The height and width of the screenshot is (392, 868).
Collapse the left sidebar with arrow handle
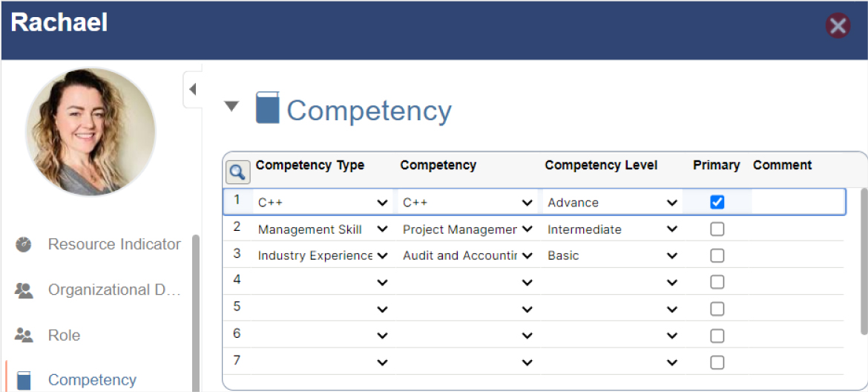pyautogui.click(x=192, y=89)
